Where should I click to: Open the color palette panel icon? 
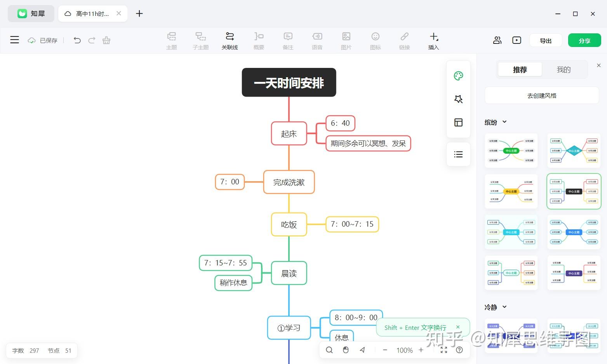[458, 76]
